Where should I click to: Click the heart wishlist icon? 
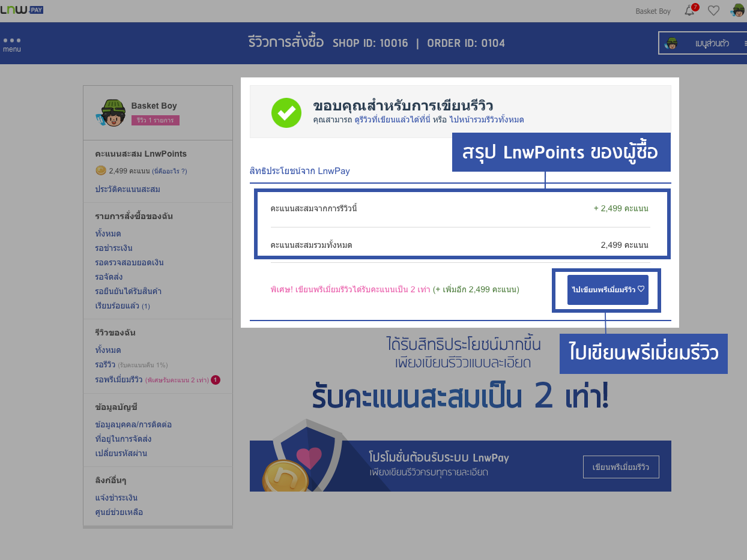713,10
